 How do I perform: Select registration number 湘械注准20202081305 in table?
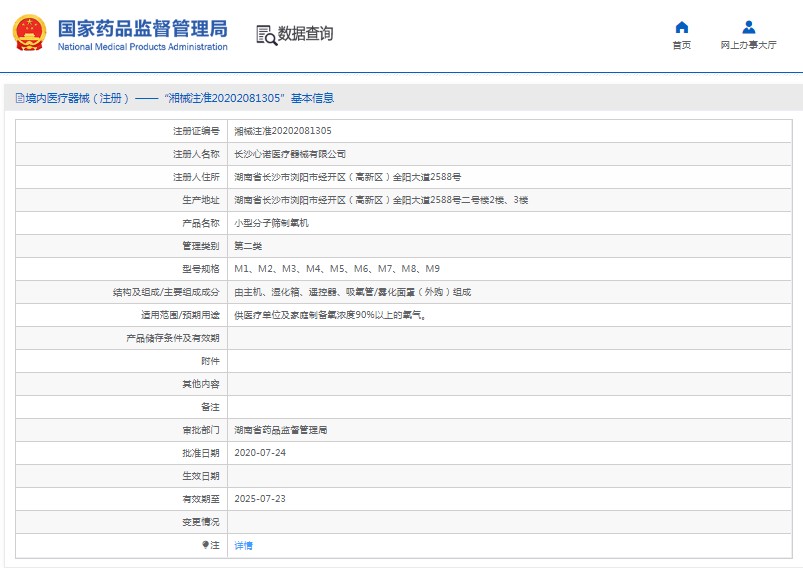(283, 131)
